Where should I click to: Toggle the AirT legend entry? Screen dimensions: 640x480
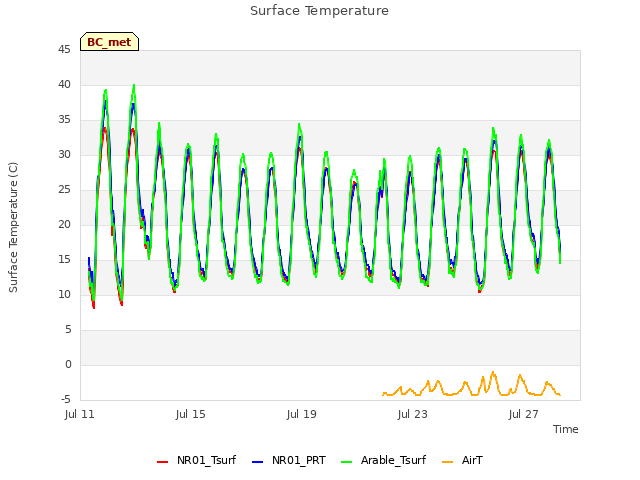pos(462,460)
